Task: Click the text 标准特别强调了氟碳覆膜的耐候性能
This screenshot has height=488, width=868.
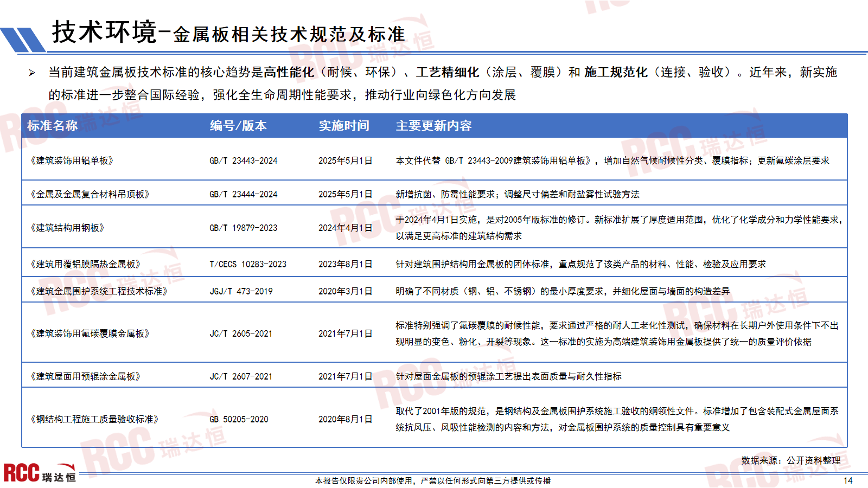Action: (468, 325)
